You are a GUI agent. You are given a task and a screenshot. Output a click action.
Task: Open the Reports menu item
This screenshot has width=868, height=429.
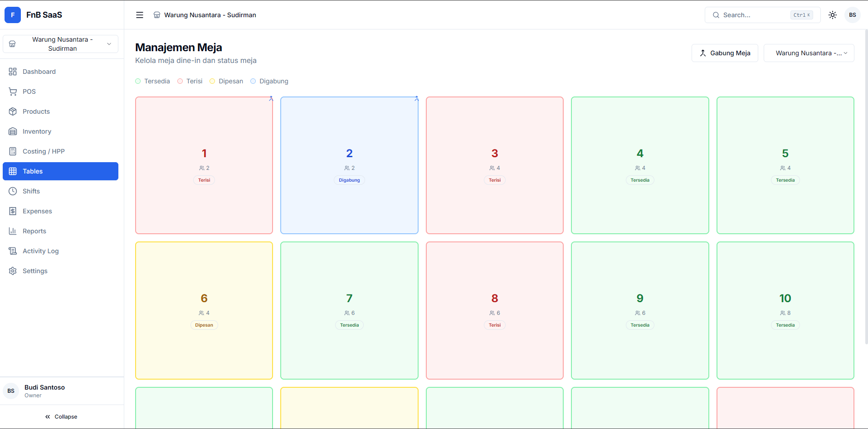pos(34,231)
